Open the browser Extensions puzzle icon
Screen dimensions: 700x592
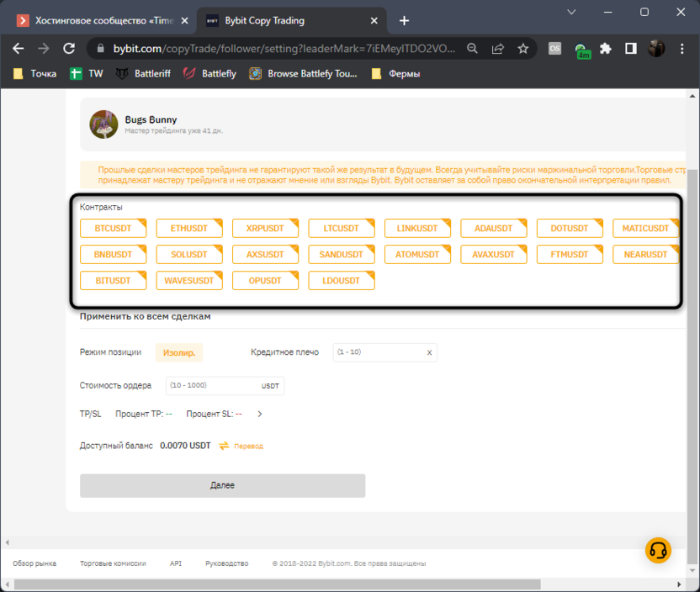[605, 49]
